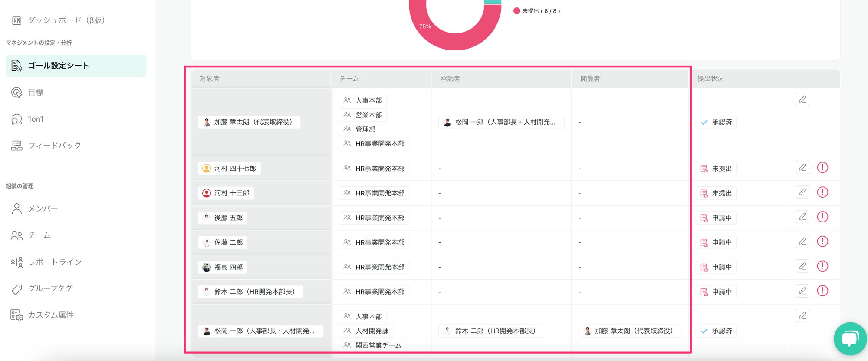The height and width of the screenshot is (361, 868).
Task: Click 未提出 status badge for 河村 四十七郎
Action: point(716,169)
